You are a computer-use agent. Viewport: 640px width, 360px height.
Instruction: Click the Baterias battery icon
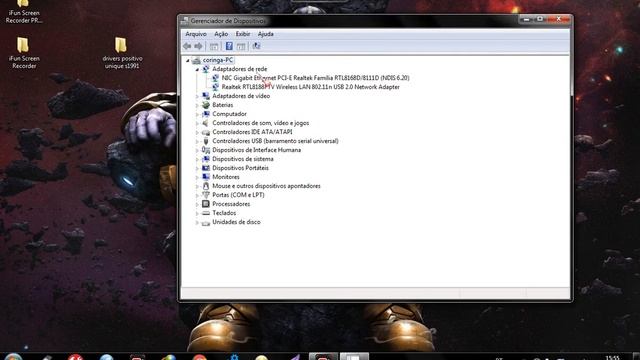click(206, 105)
